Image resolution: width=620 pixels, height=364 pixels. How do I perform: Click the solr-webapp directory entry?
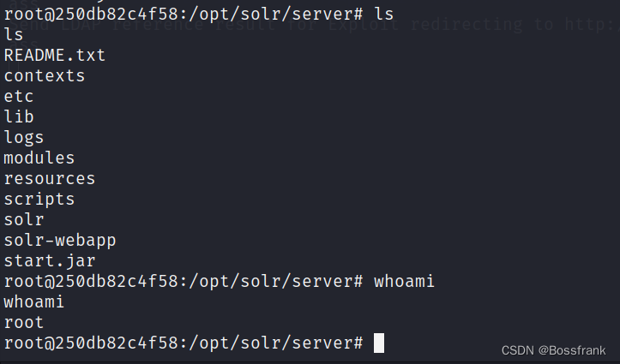[x=60, y=241]
